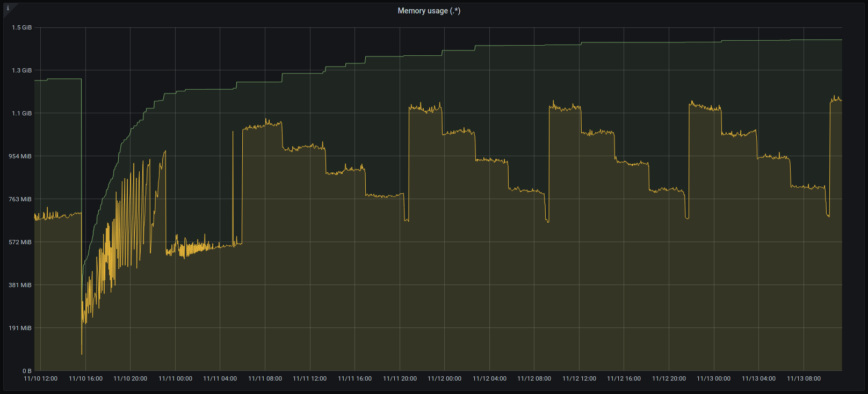Click the 11/13 04:00 time axis label
Viewport: 868px width, 394px height.
(759, 378)
